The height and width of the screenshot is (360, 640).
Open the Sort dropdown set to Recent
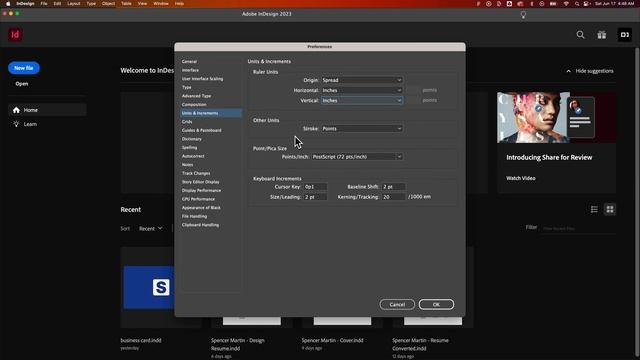pyautogui.click(x=150, y=229)
